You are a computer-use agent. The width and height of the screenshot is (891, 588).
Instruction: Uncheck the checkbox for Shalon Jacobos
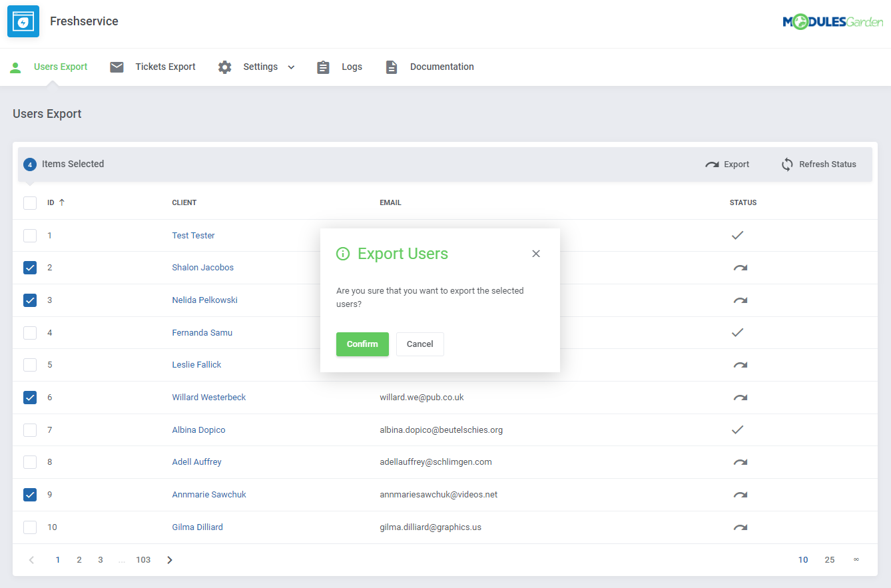coord(30,268)
